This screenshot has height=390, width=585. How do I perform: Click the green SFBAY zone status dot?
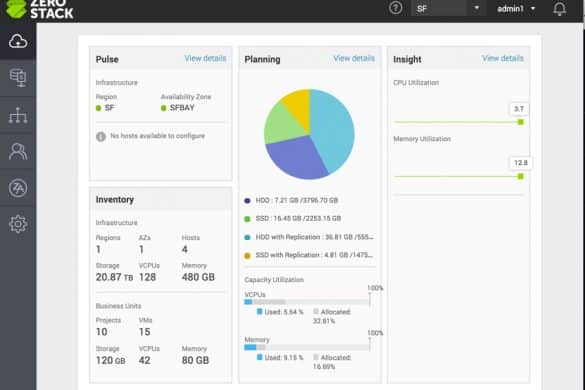(x=163, y=108)
